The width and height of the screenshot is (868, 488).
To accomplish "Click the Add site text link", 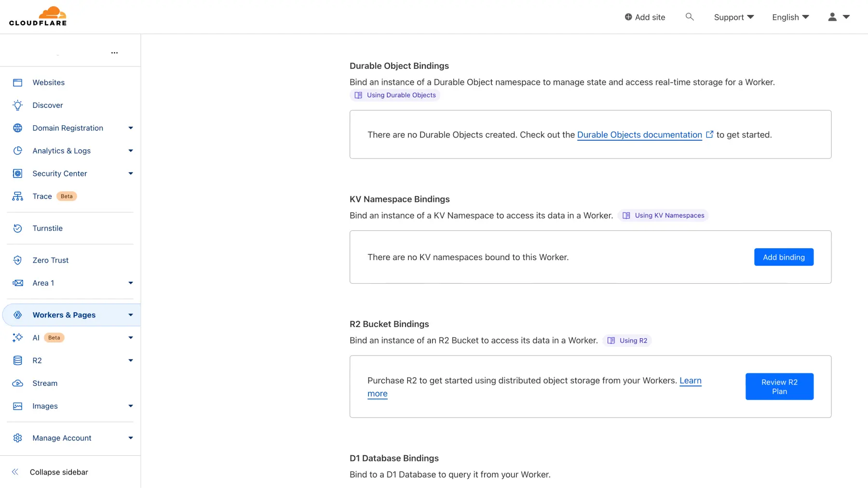I will pos(650,17).
